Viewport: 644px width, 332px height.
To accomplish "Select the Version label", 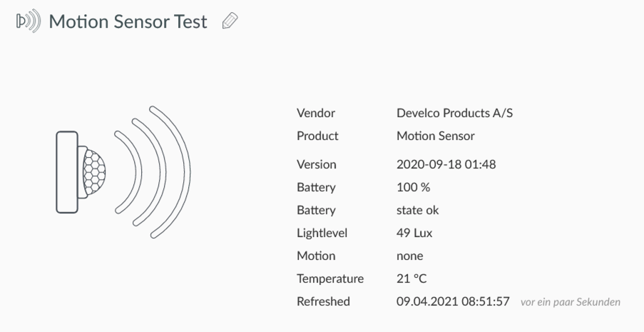I will [x=317, y=165].
